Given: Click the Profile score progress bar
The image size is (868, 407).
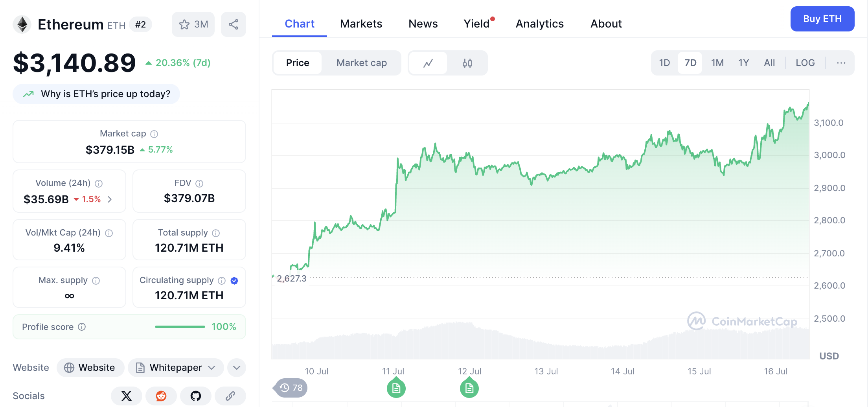Looking at the screenshot, I should [x=180, y=327].
